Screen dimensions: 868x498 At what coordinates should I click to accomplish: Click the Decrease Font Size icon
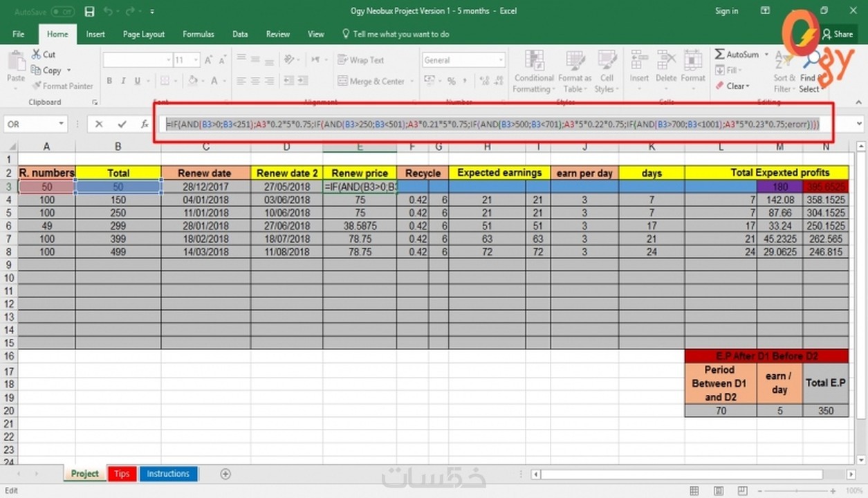pyautogui.click(x=222, y=60)
